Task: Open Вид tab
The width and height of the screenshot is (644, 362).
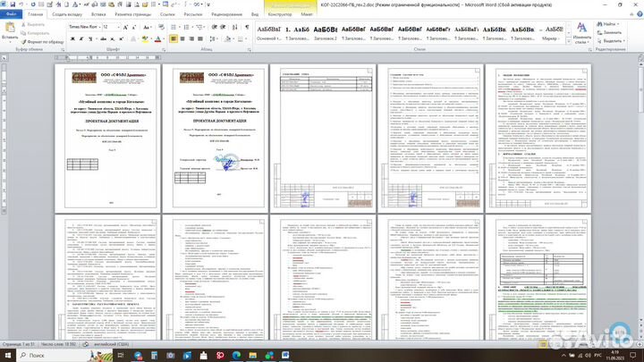Action: click(x=255, y=14)
